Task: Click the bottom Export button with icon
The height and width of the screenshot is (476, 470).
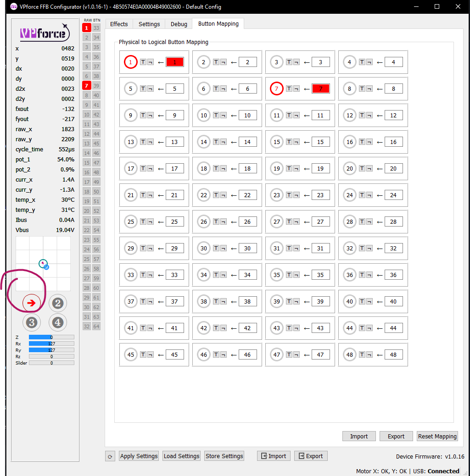Action: [311, 456]
